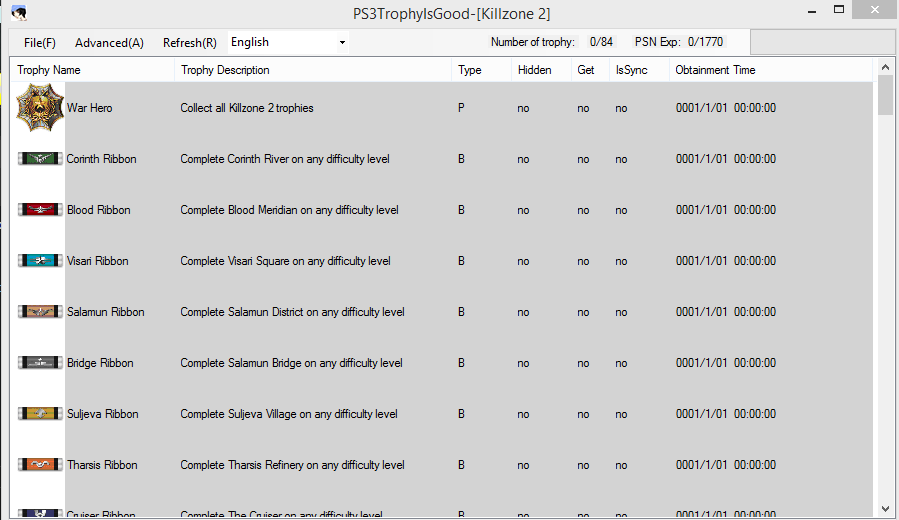
Task: Select the Tharsis Ribbon trophy icon
Action: point(40,465)
